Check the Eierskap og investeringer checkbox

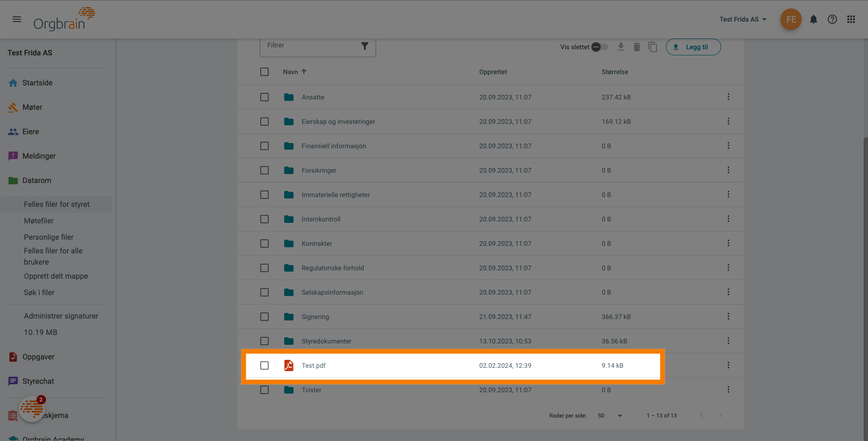(x=264, y=122)
